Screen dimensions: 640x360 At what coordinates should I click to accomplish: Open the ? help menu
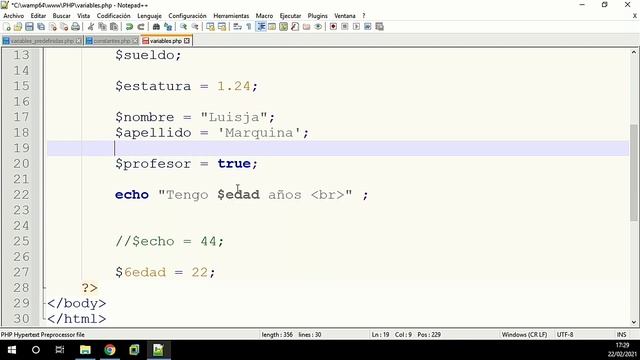(x=364, y=16)
